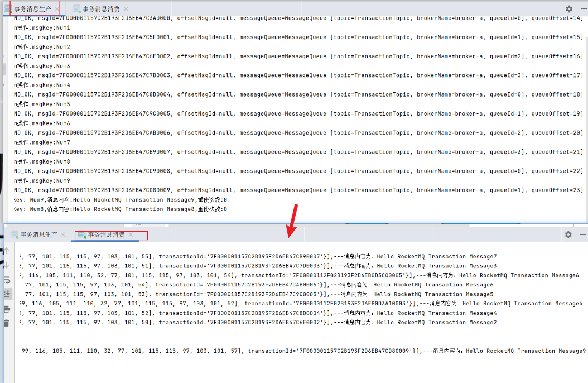Click the log line ending msgKey:Num6

42,123
